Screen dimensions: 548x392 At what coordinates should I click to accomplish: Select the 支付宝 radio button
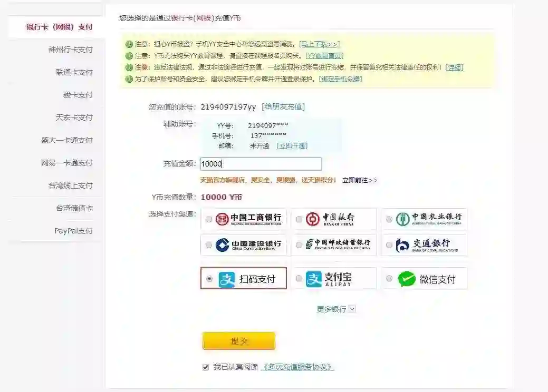299,278
